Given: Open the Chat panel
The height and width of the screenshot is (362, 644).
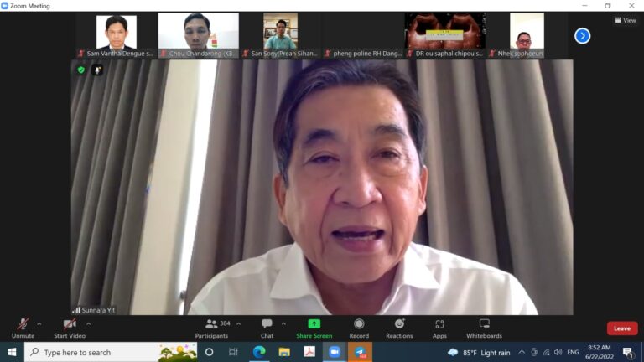Looking at the screenshot, I should (267, 325).
